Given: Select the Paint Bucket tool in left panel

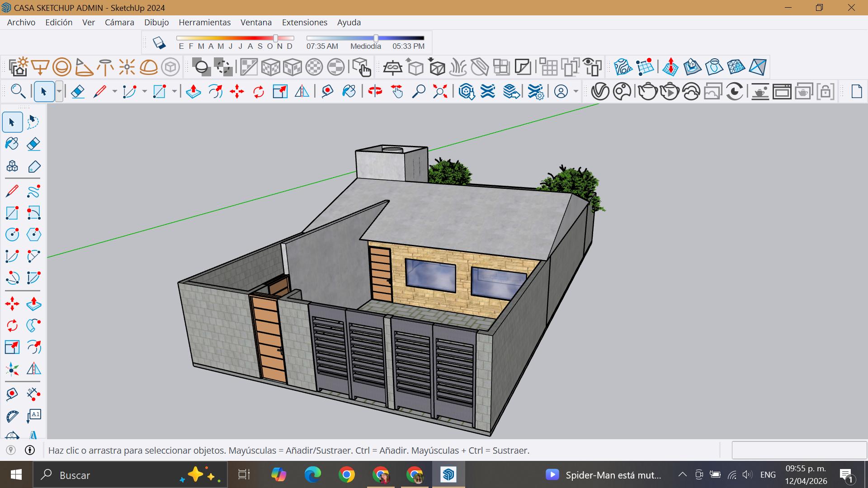Looking at the screenshot, I should (12, 144).
